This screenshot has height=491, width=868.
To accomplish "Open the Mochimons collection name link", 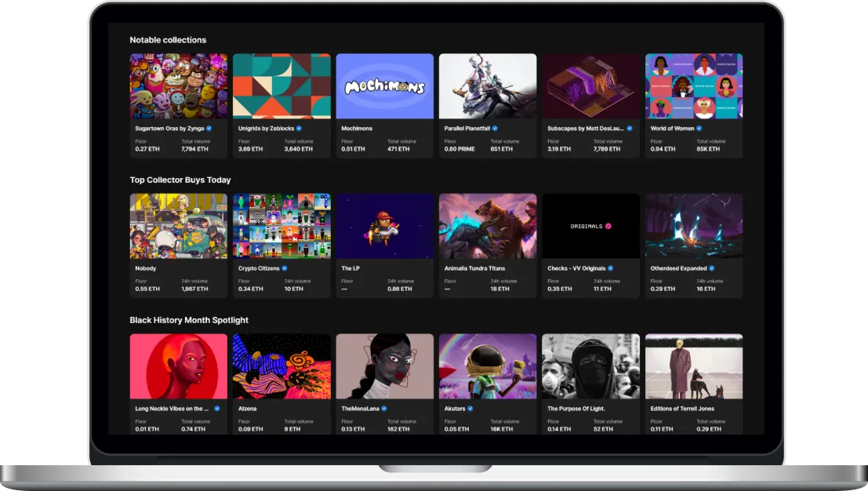I will 357,129.
